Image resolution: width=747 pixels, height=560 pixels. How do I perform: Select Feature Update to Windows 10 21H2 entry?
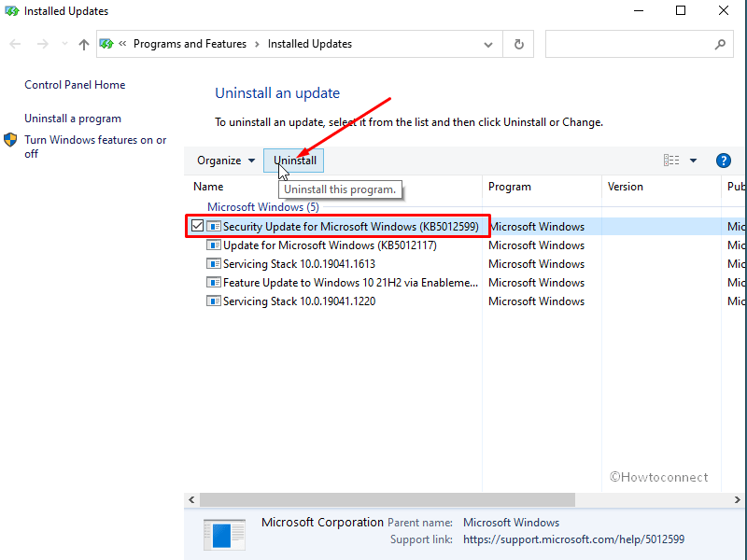pos(350,283)
